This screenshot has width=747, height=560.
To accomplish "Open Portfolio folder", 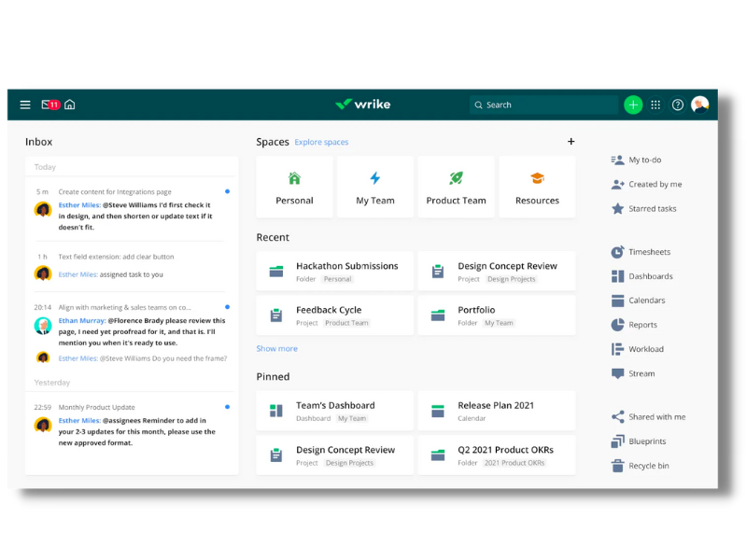I will (x=497, y=315).
